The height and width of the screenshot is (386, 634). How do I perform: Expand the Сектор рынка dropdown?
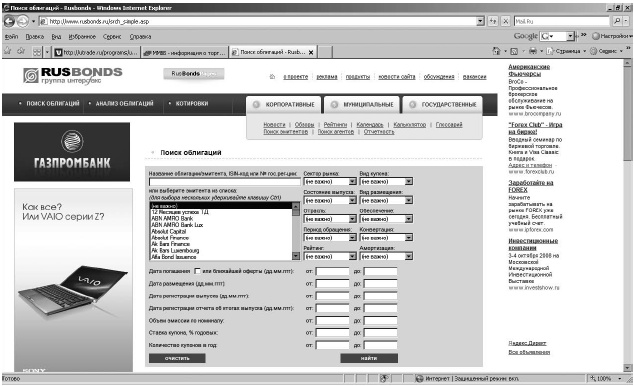(x=330, y=181)
